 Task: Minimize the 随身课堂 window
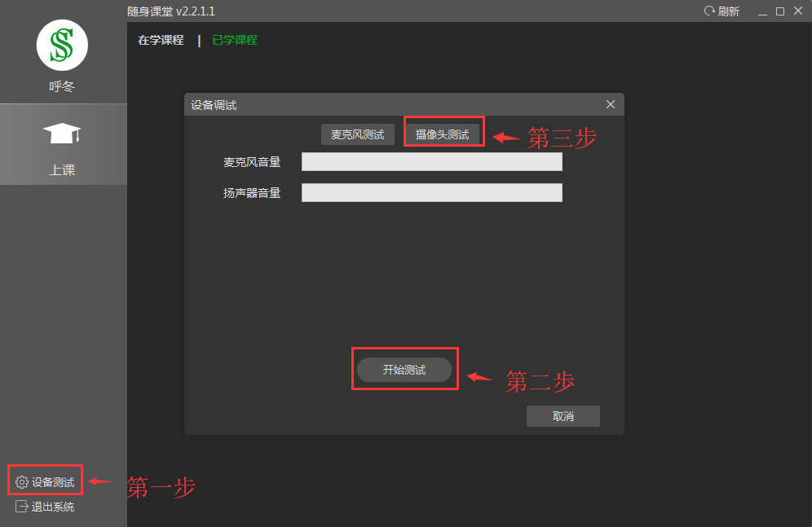click(x=762, y=11)
